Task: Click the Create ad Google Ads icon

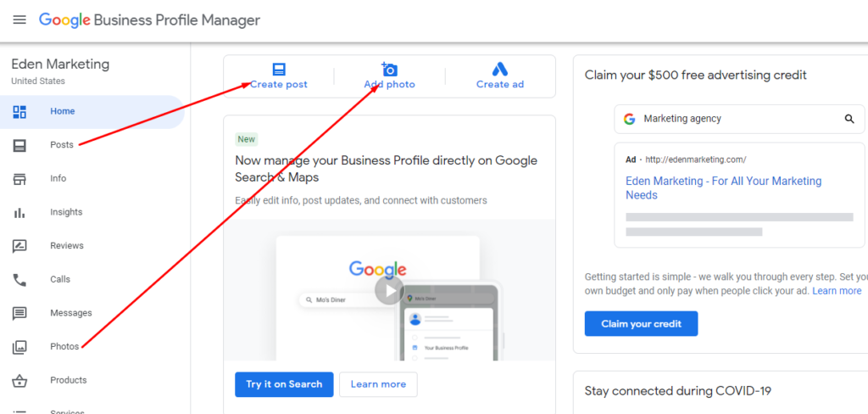Action: coord(499,70)
